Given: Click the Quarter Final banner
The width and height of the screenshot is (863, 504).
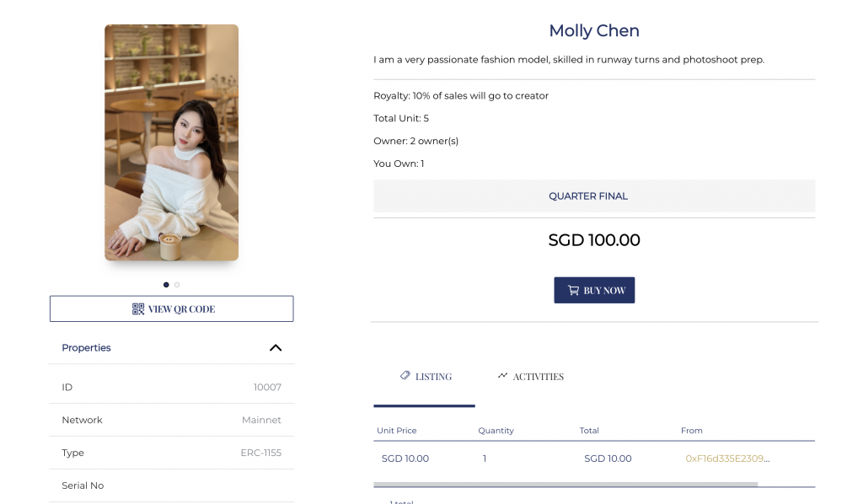Looking at the screenshot, I should point(594,196).
